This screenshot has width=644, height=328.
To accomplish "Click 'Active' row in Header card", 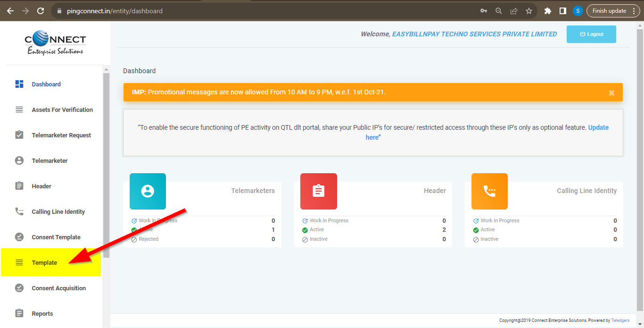I will (x=373, y=230).
